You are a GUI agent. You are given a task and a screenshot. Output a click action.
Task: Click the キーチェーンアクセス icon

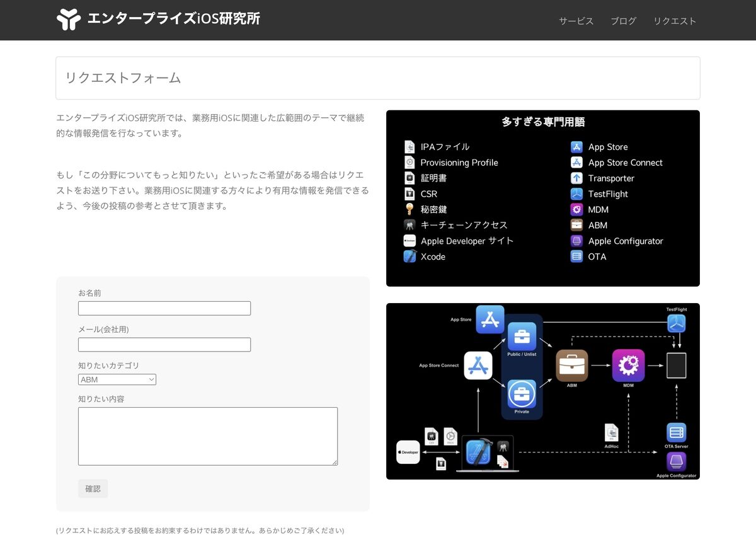(x=409, y=225)
